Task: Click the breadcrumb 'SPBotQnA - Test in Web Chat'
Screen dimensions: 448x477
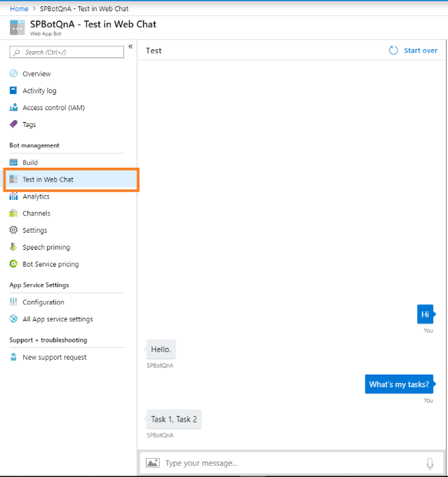Action: [84, 8]
